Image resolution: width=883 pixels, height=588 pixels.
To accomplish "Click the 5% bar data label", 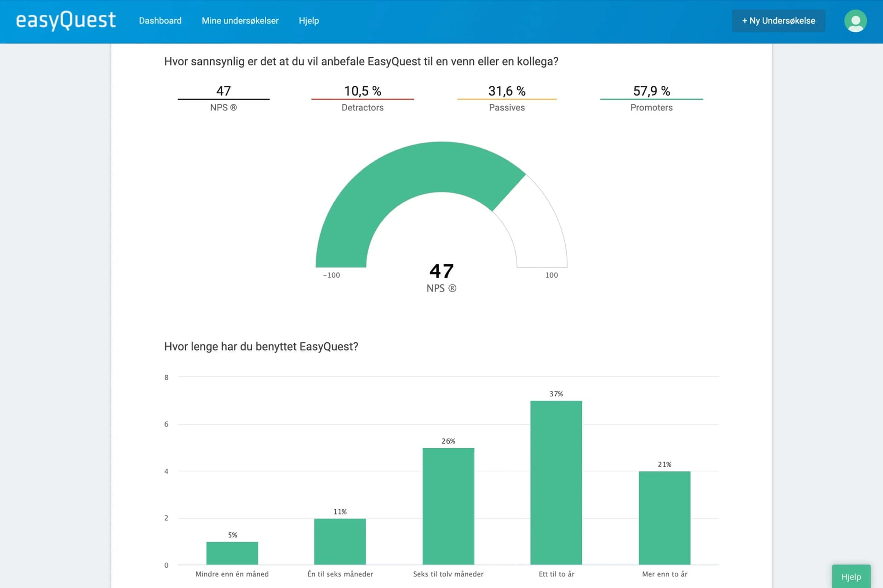I will (232, 535).
